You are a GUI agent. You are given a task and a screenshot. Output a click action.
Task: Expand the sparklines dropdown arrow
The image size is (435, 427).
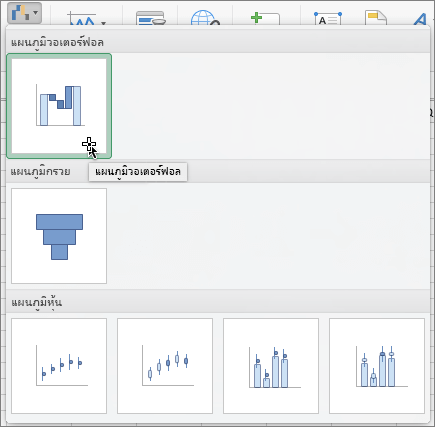104,23
